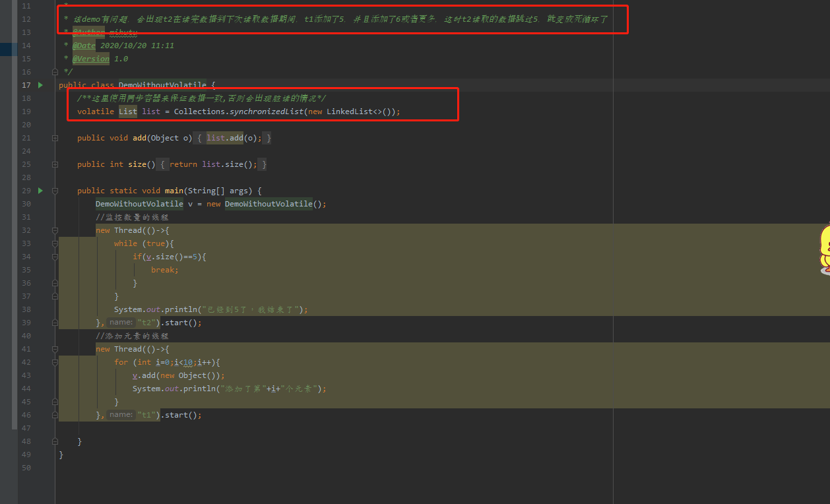Click the String[] args parameter
This screenshot has width=830, height=504.
[218, 191]
